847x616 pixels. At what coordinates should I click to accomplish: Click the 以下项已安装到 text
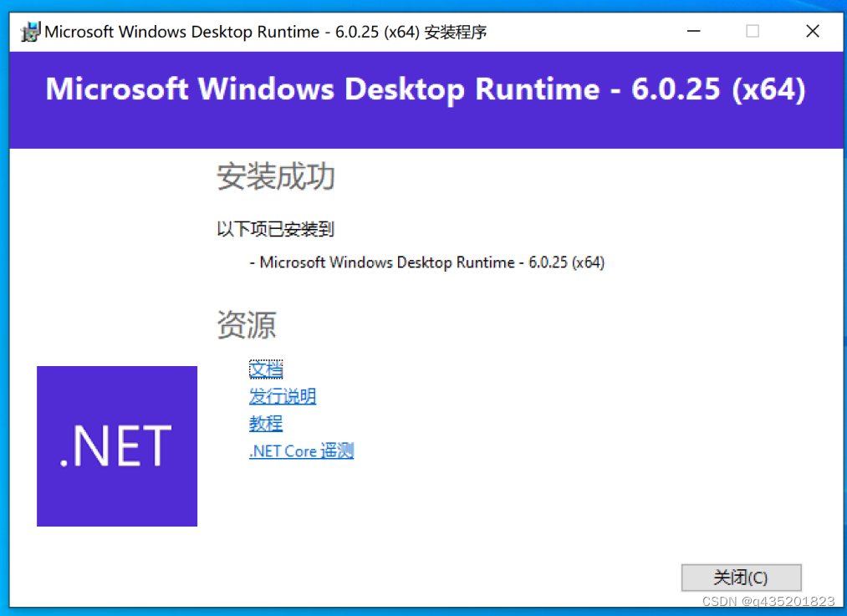pos(275,230)
